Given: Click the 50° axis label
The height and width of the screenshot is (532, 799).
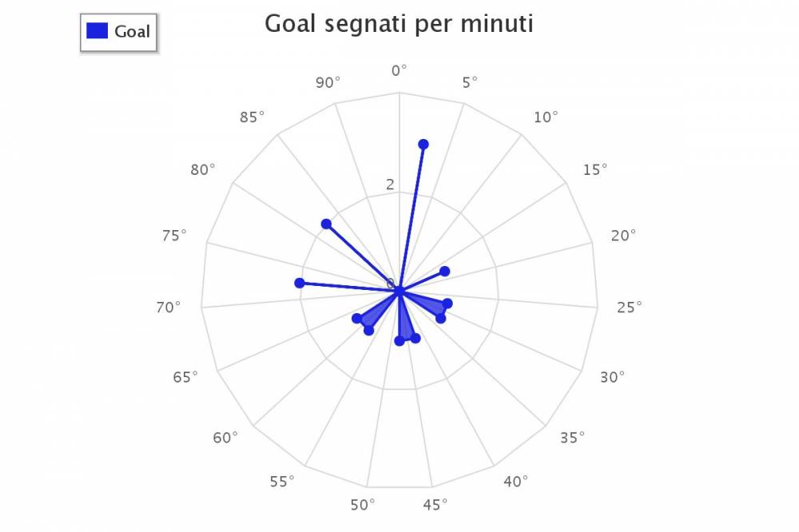Looking at the screenshot, I should coord(363,505).
